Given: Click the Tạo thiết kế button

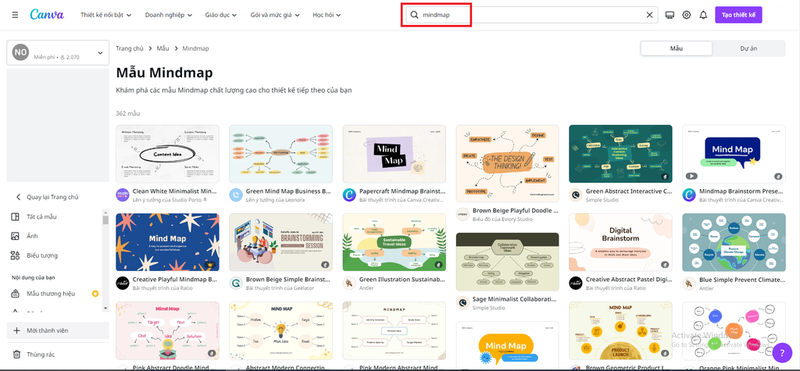Looking at the screenshot, I should (x=738, y=15).
